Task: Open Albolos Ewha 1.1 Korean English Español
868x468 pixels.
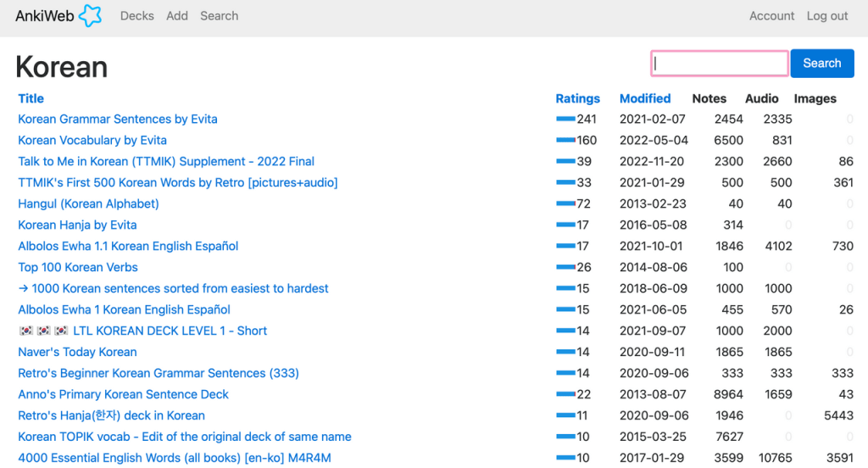Action: (128, 246)
